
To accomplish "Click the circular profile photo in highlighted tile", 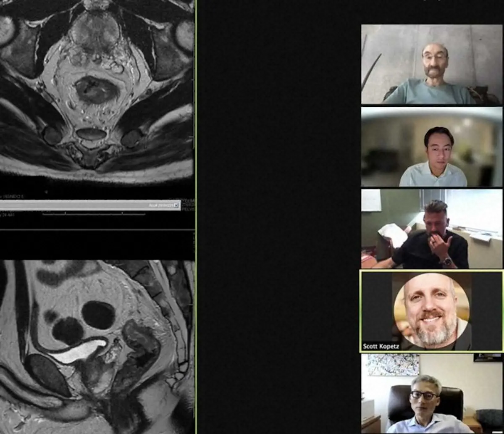I will coord(431,310).
